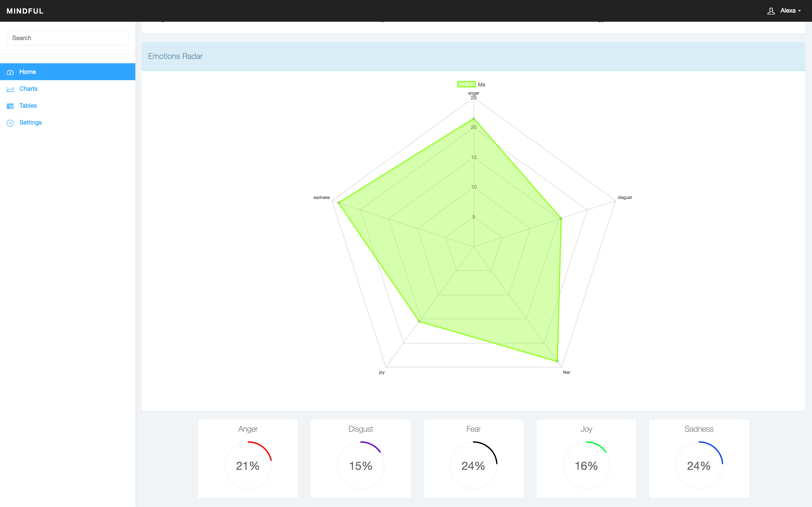This screenshot has width=812, height=507.
Task: Click the Sadness 24% circular gauge
Action: [x=699, y=465]
